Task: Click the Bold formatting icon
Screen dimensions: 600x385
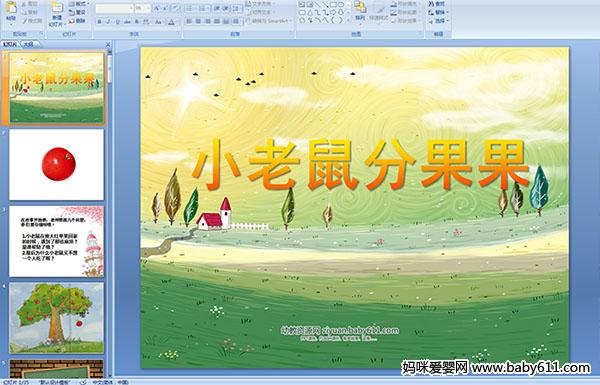Action: 99,22
